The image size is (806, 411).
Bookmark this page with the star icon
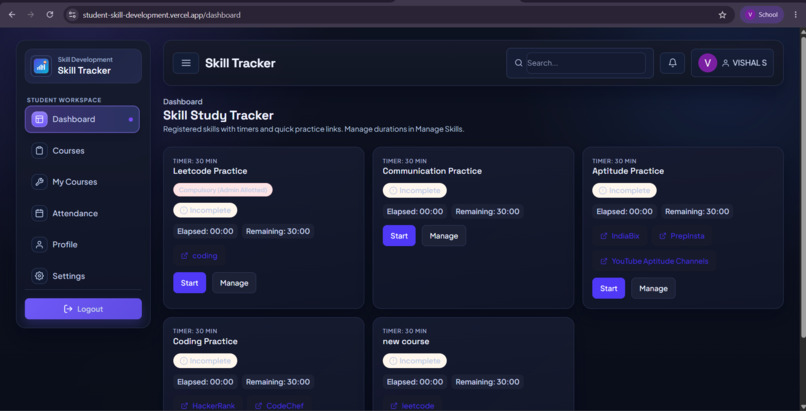coord(722,15)
